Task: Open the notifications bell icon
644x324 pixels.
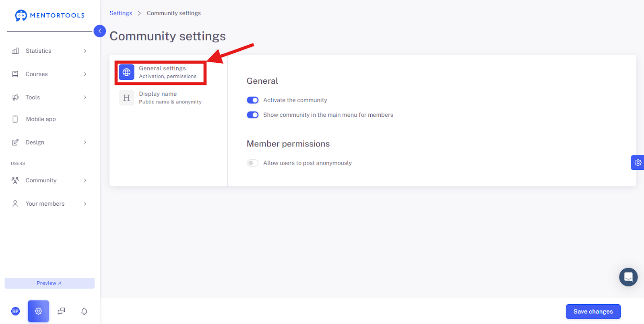Action: 84,311
